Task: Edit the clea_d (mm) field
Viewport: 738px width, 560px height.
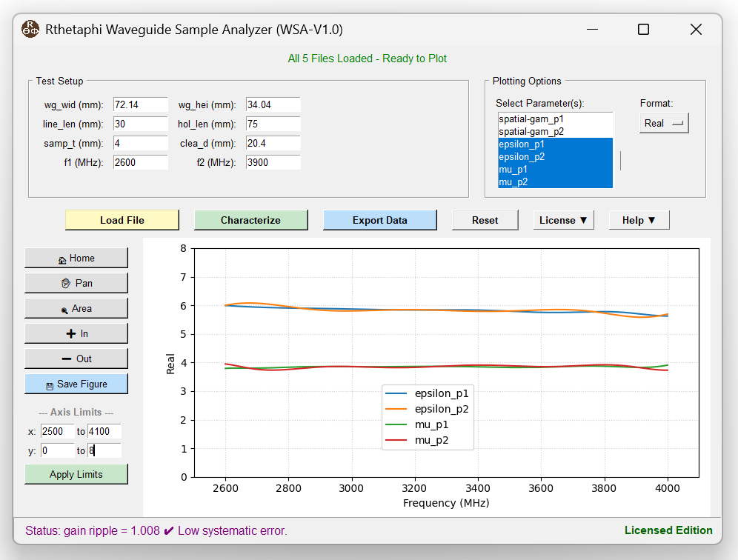Action: (273, 143)
